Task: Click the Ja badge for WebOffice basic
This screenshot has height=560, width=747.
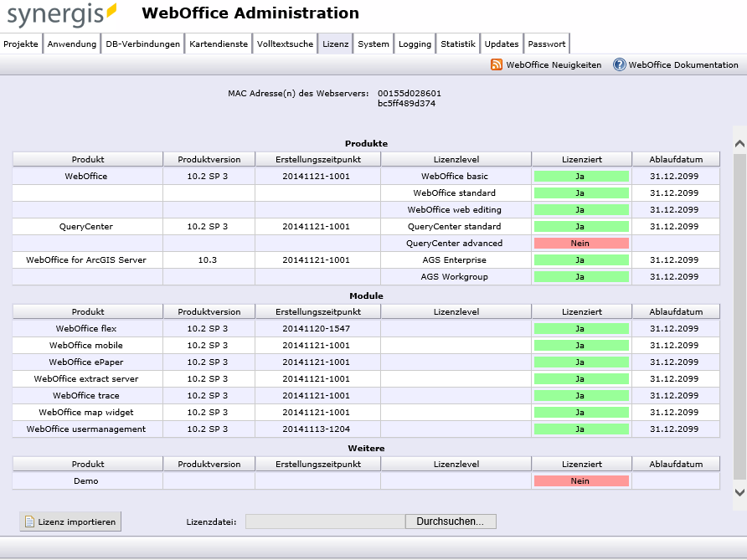Action: pos(581,176)
